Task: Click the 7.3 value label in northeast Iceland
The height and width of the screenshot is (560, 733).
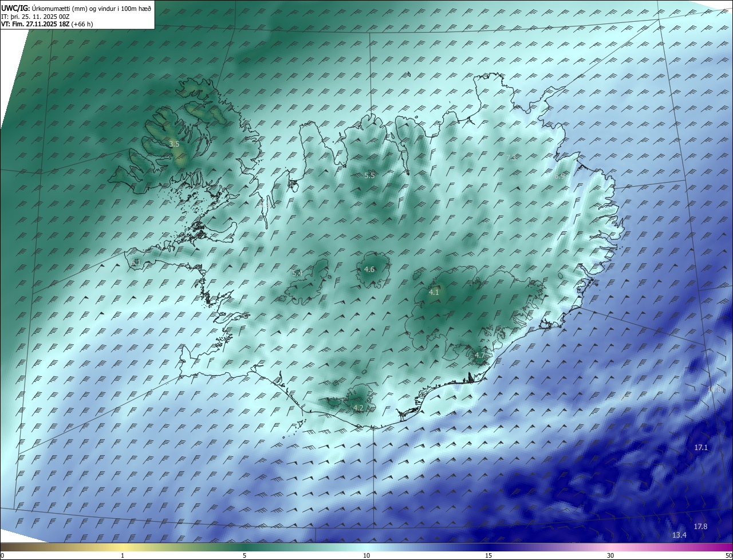Action: click(x=511, y=157)
